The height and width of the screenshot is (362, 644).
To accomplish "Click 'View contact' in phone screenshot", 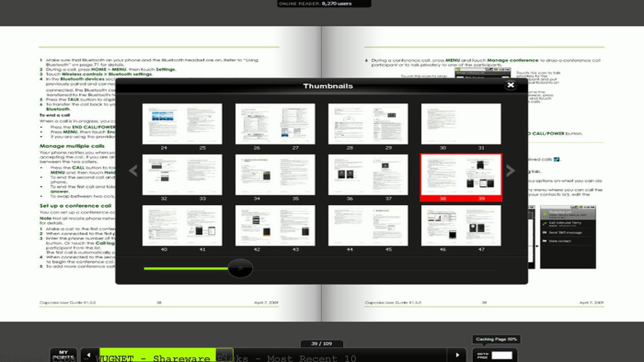I will 560,241.
